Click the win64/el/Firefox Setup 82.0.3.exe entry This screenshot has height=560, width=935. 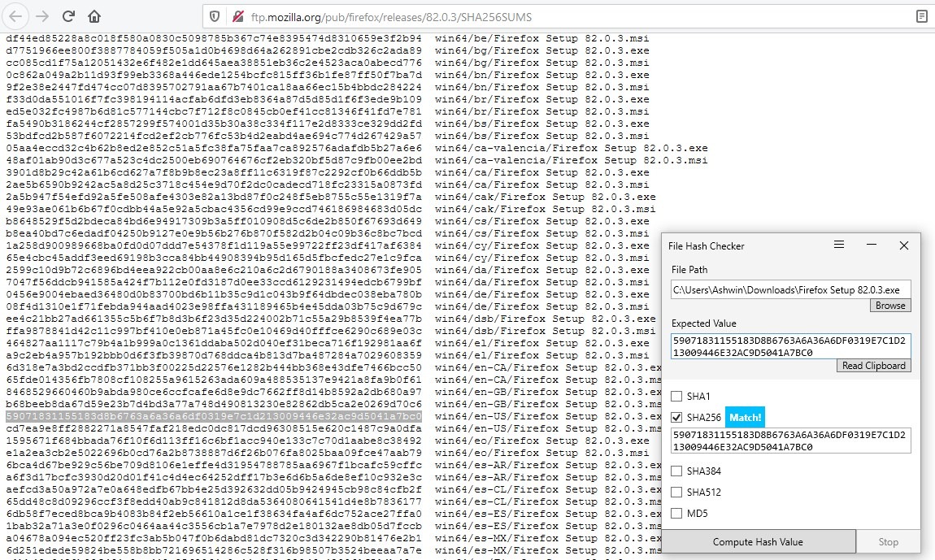click(542, 343)
